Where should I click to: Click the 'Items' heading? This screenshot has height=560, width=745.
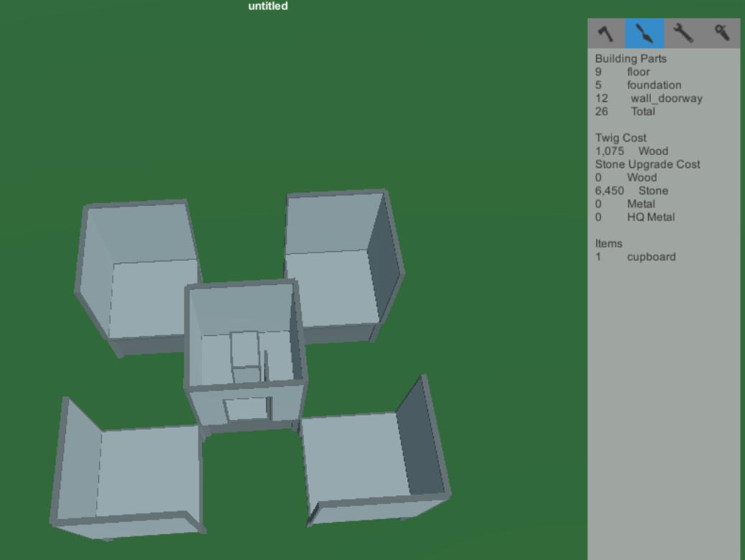[x=609, y=243]
